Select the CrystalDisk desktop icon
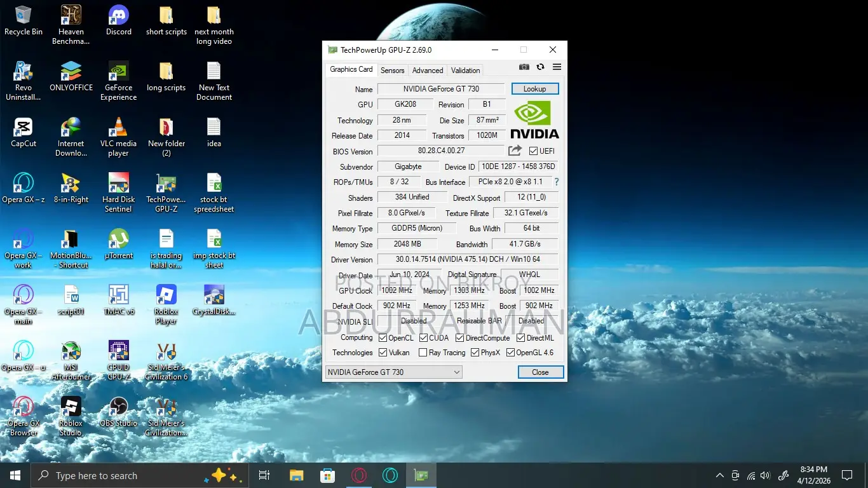This screenshot has width=868, height=488. pyautogui.click(x=214, y=300)
